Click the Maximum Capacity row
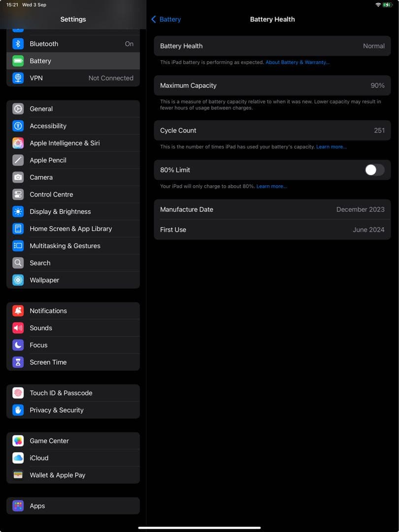399x532 pixels. coord(272,85)
